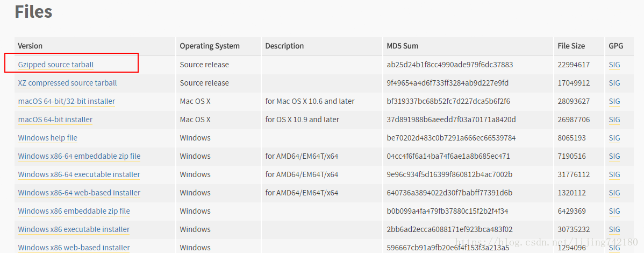
Task: Download the Windows help file
Action: pos(48,138)
